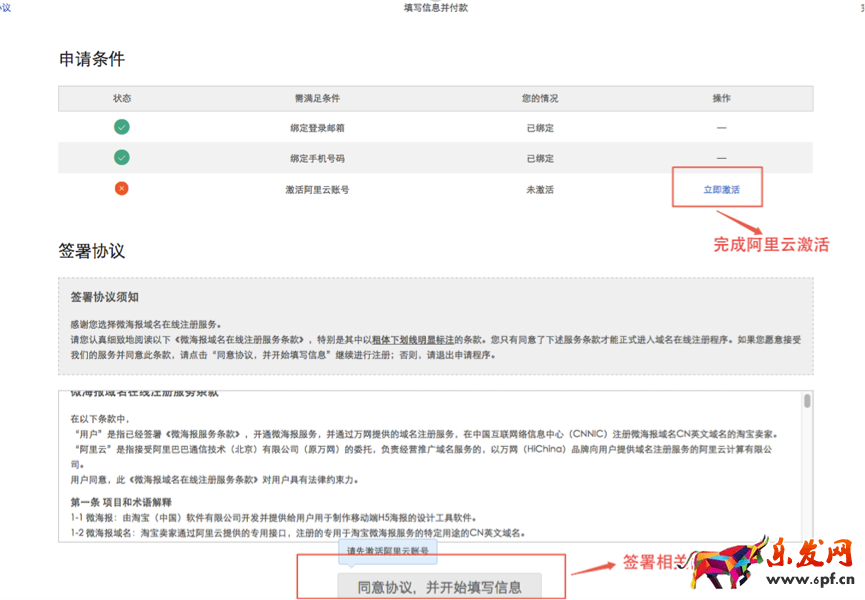Click the agreement text box scrollbar
This screenshot has width=865, height=600.
click(x=807, y=401)
